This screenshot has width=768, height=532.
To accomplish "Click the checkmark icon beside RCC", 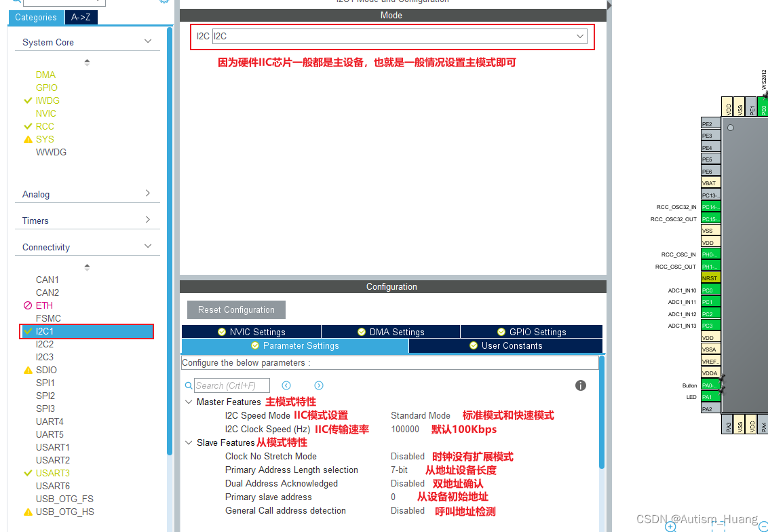I will 28,126.
